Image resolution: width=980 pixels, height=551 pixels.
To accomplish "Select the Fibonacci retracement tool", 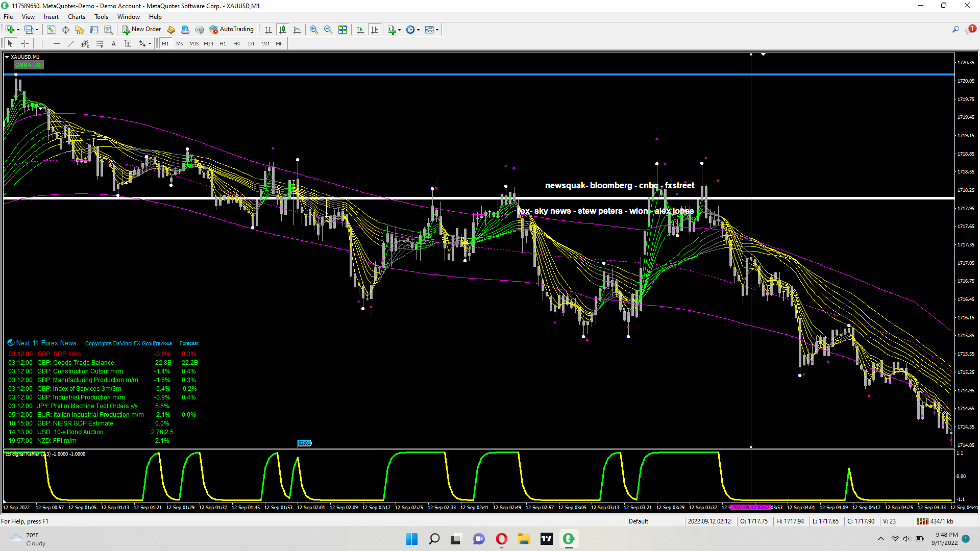I will [x=100, y=44].
